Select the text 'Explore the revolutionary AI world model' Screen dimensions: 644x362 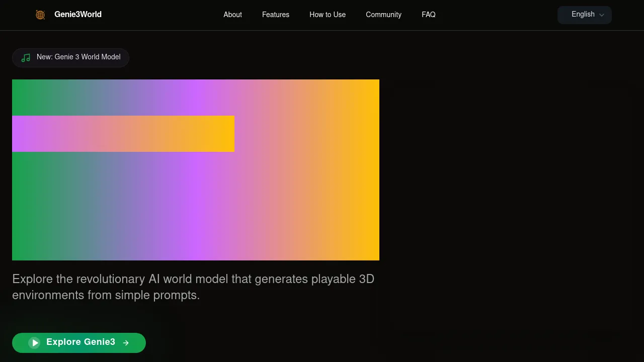click(x=120, y=279)
